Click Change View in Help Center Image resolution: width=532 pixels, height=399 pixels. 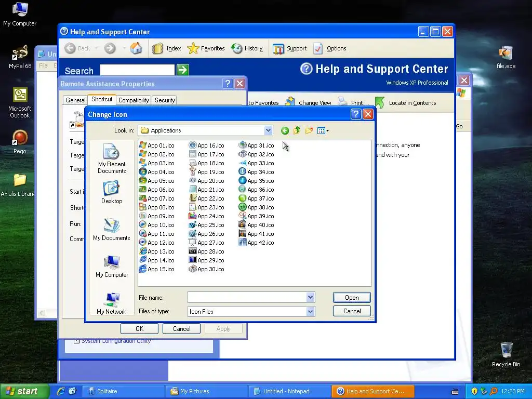[308, 102]
